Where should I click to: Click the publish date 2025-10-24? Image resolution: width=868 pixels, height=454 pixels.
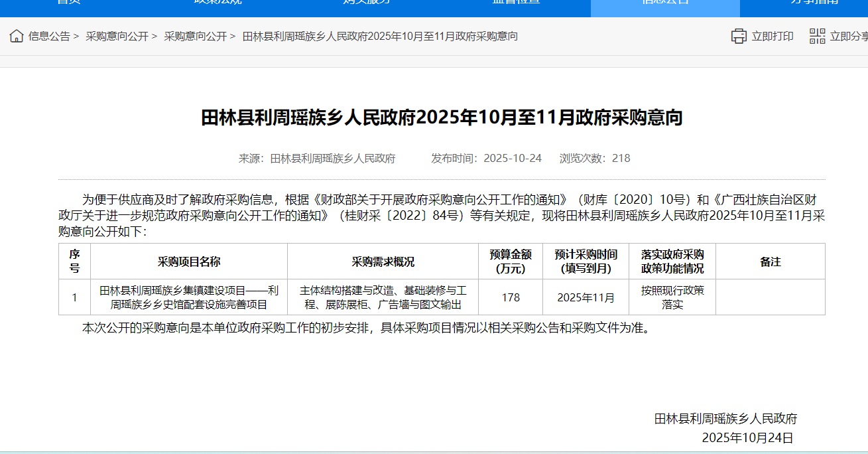click(512, 159)
